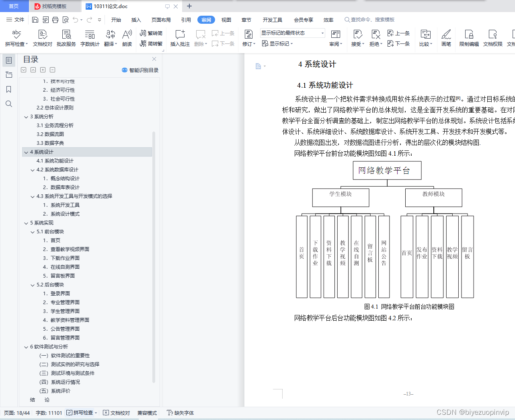Viewport: 515px width, 420px height.
Task: Click 字数: 11101 in status bar
Action: click(x=49, y=413)
